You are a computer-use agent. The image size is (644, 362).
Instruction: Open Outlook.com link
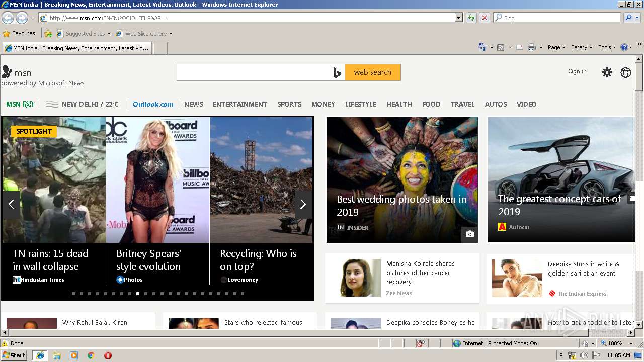(153, 104)
